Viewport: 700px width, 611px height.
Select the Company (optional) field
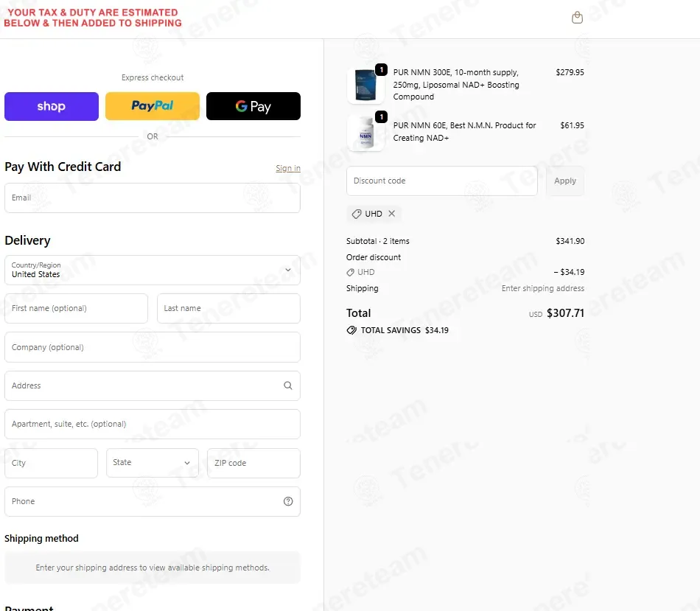(x=153, y=347)
